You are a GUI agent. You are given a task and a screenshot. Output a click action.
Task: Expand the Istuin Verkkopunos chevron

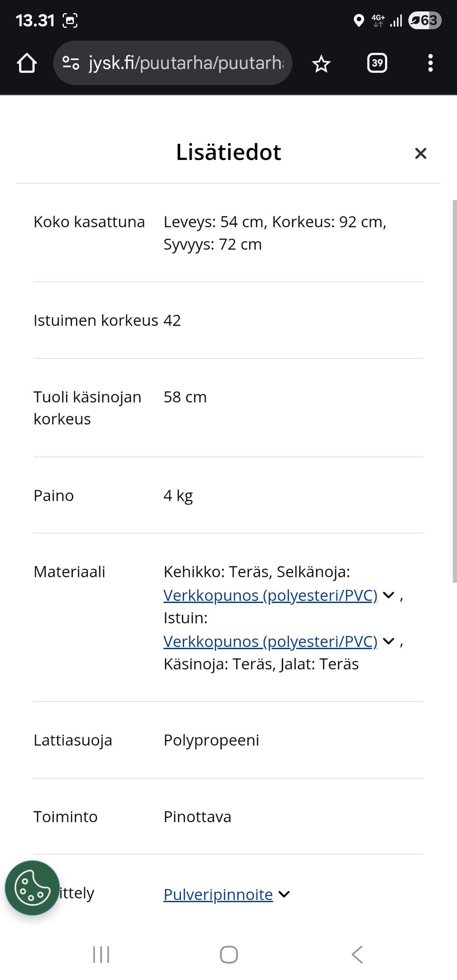[x=388, y=641]
